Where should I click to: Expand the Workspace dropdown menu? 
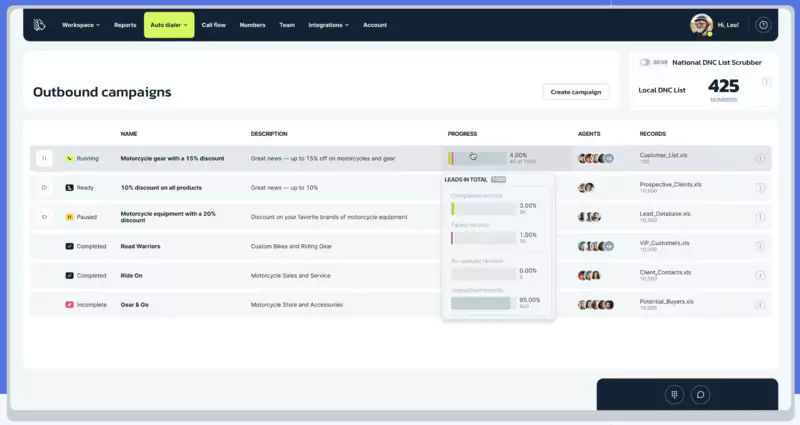[x=81, y=25]
